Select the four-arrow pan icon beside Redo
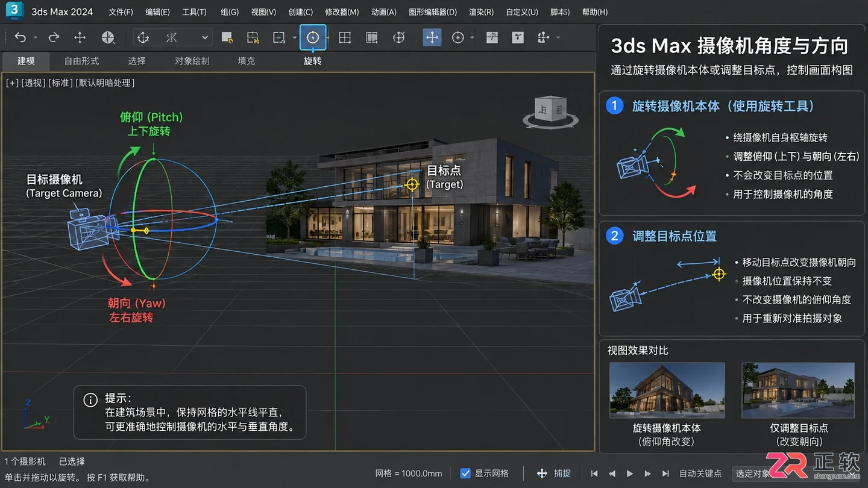The height and width of the screenshot is (488, 868). click(x=80, y=37)
